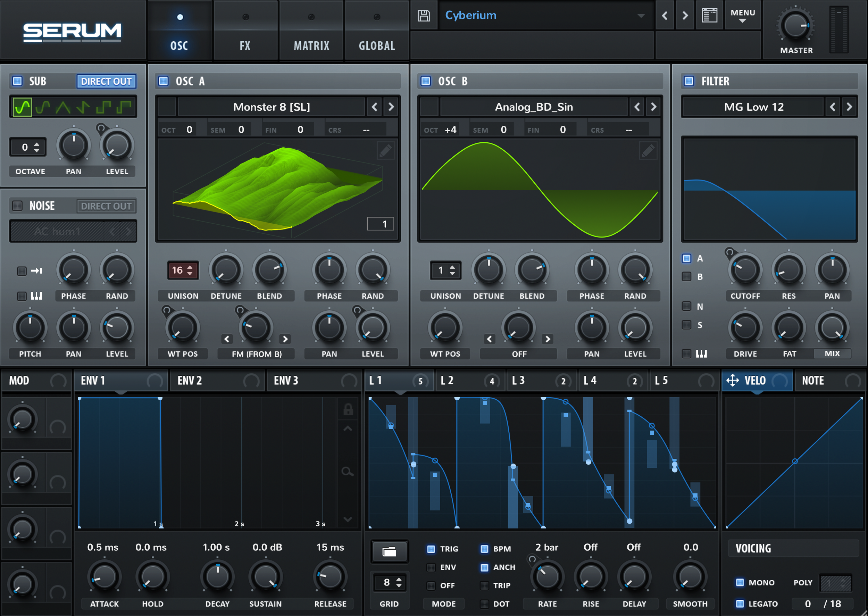Toggle OSC A power switch
The image size is (868, 616).
[163, 81]
